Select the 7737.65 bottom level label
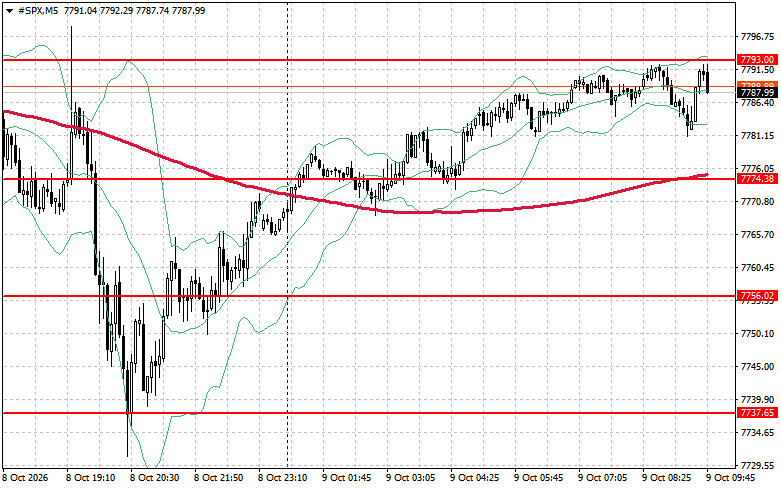The image size is (781, 489). click(757, 413)
